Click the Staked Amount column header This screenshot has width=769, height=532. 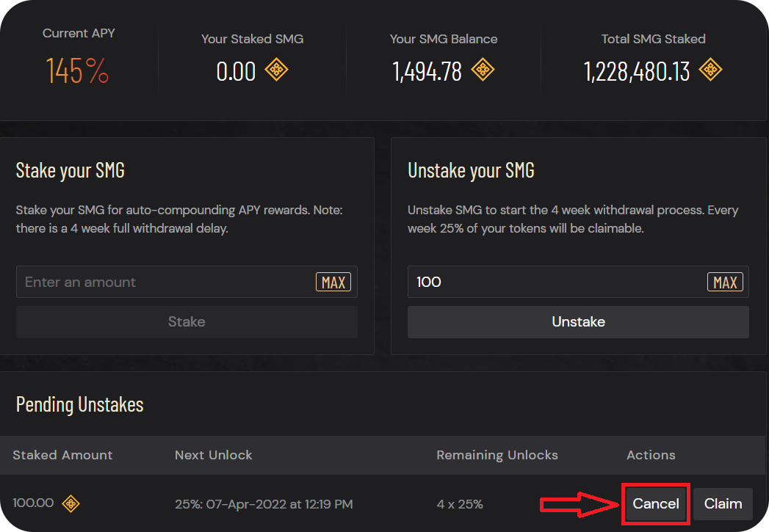point(62,455)
